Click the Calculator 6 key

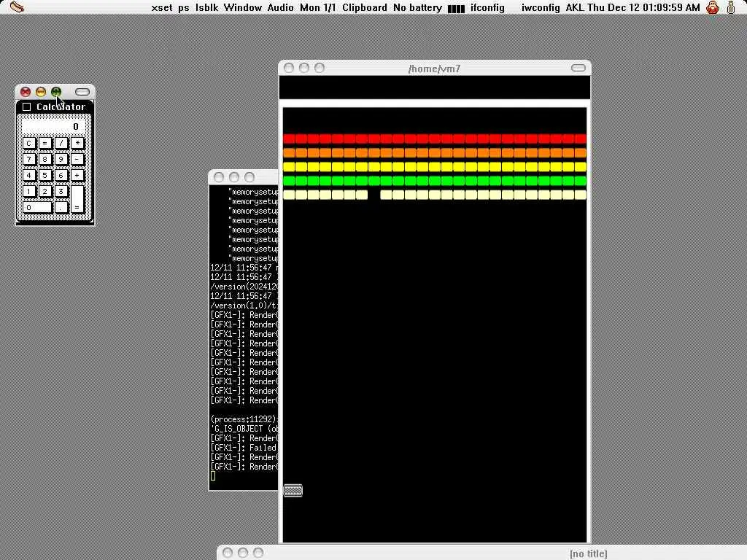[x=61, y=175]
